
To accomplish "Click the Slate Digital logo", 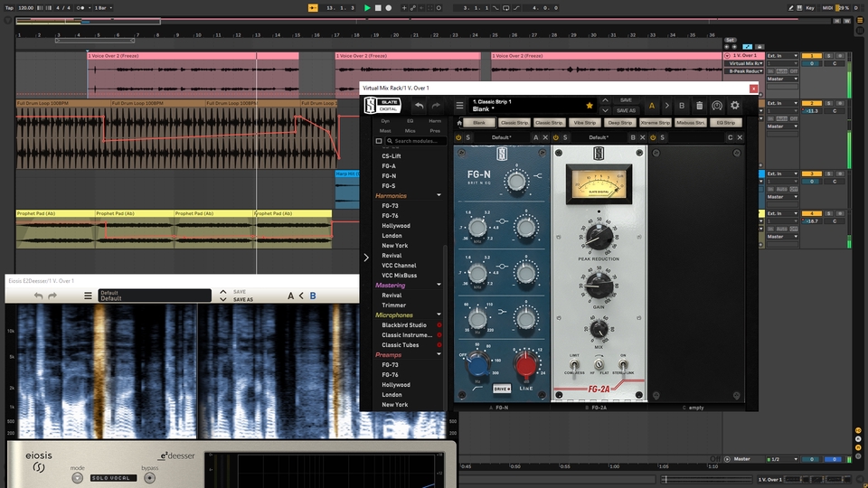I will click(382, 105).
